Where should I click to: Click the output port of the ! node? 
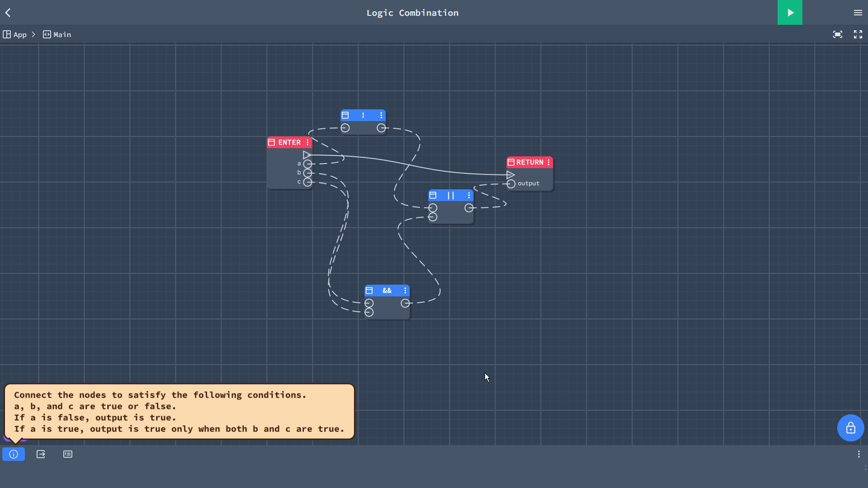(x=381, y=128)
